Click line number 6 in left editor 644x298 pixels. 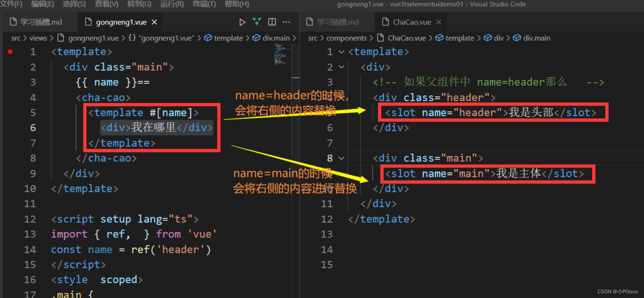coord(33,127)
